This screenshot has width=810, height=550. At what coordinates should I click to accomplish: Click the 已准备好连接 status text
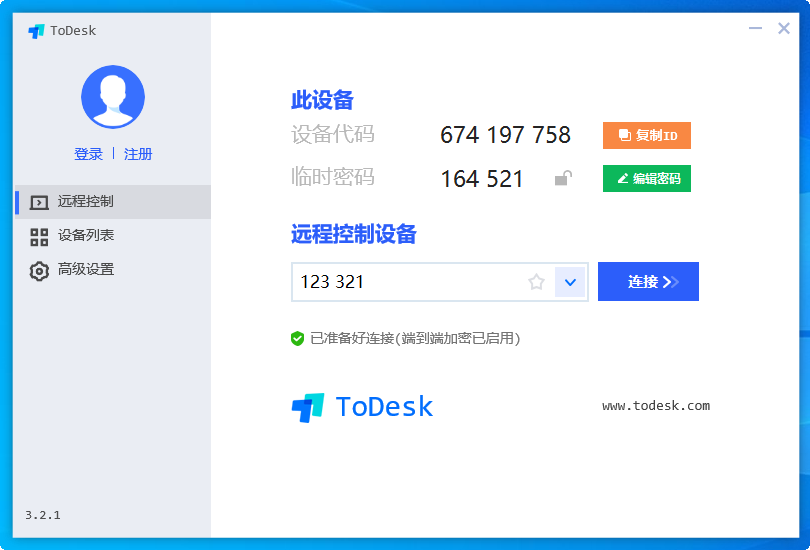(415, 339)
